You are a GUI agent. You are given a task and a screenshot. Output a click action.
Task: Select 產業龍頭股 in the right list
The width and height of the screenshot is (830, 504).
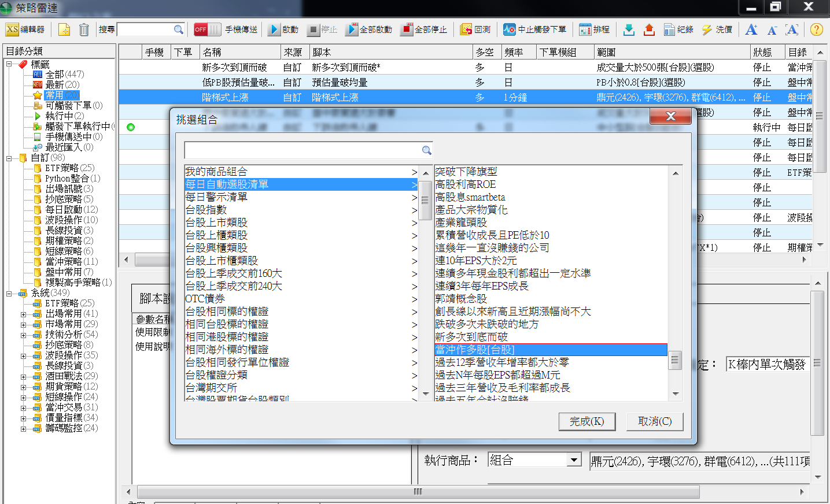pos(461,223)
